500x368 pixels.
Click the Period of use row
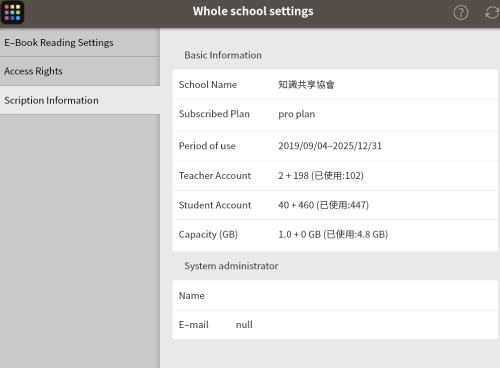coord(335,146)
